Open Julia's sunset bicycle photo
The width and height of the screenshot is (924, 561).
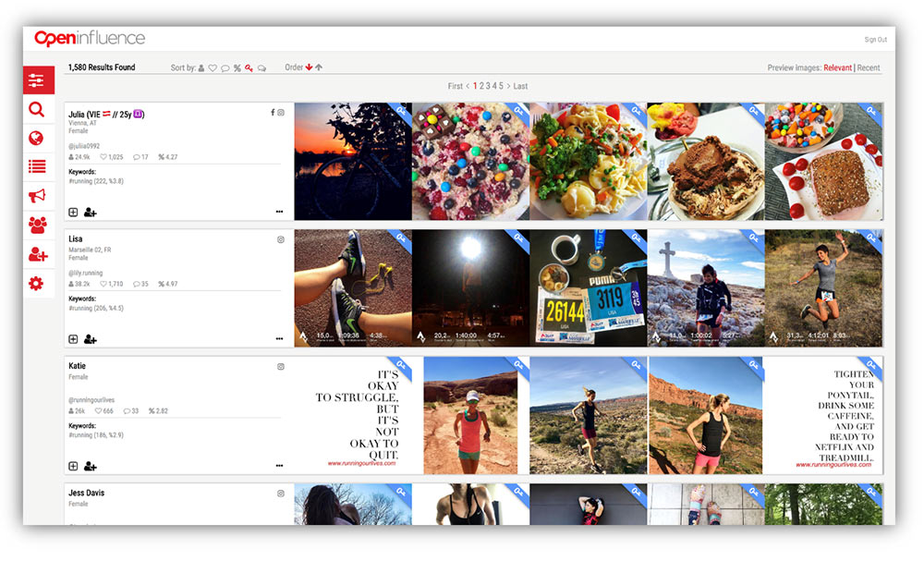353,162
